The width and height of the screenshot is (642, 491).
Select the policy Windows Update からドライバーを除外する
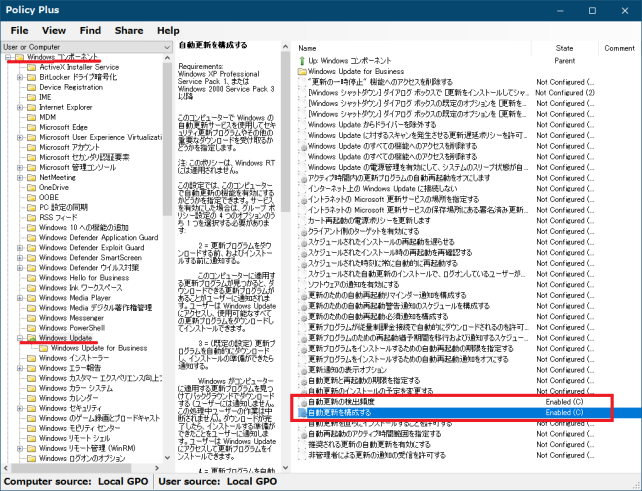372,125
